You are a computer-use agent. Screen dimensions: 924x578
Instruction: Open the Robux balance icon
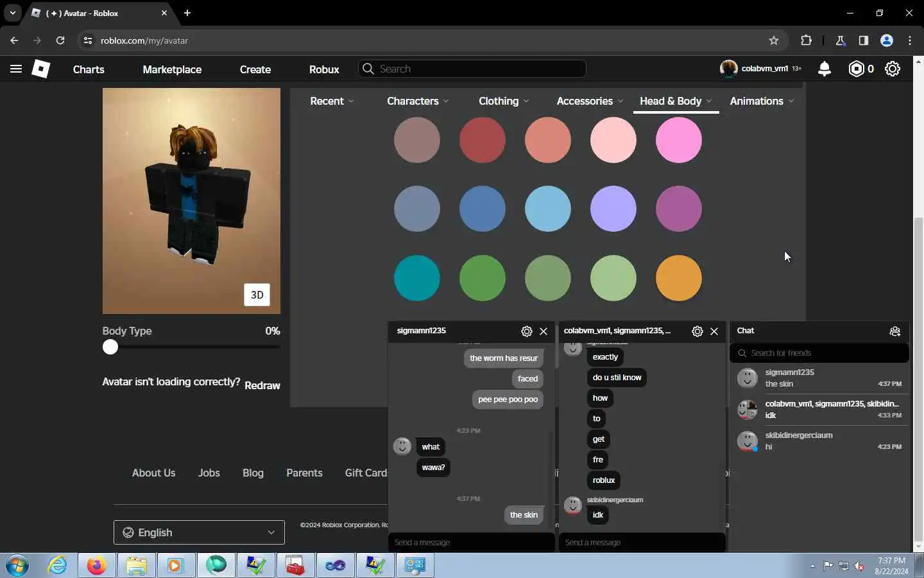tap(857, 69)
